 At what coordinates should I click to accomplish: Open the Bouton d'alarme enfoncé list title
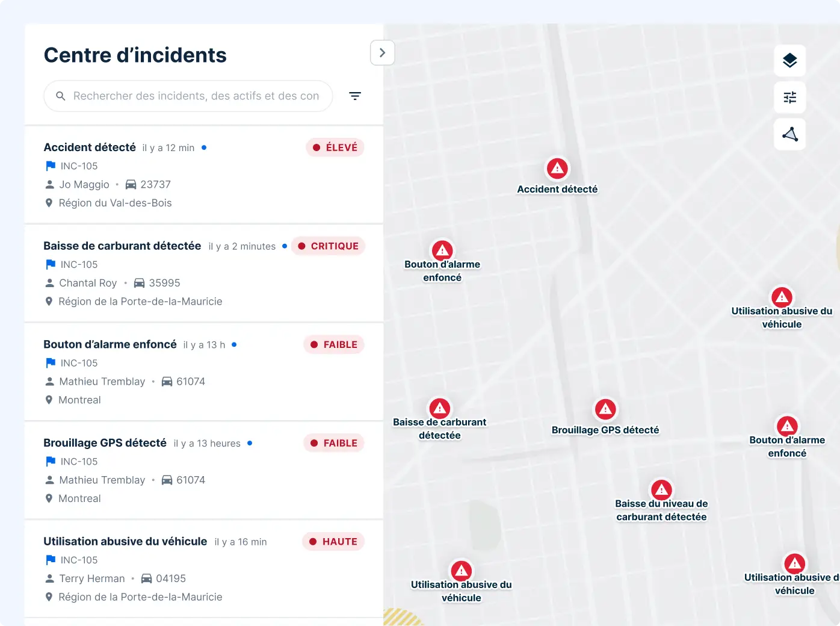pyautogui.click(x=110, y=344)
